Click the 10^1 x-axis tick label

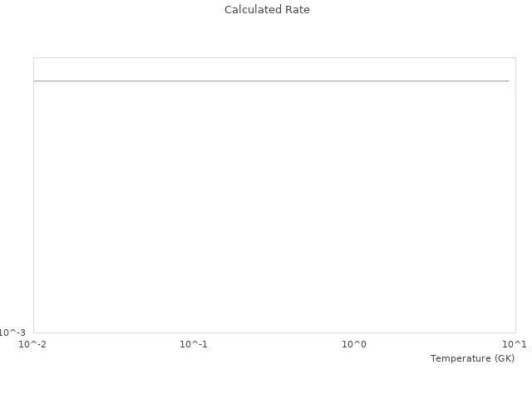tap(515, 344)
